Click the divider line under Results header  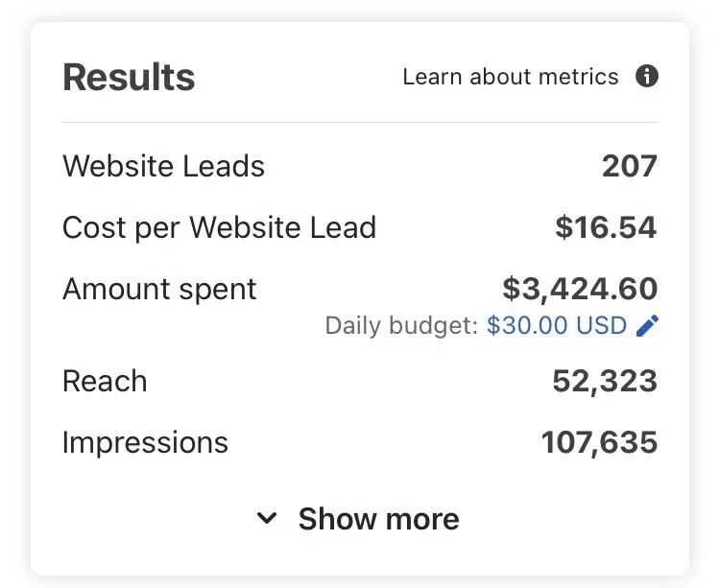pos(360,123)
